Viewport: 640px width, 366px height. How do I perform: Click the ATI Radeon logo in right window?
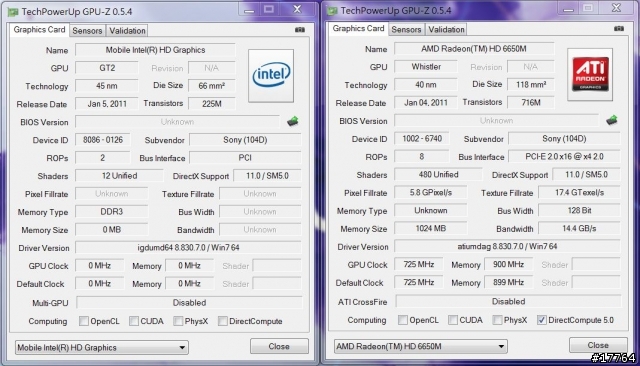[x=590, y=74]
